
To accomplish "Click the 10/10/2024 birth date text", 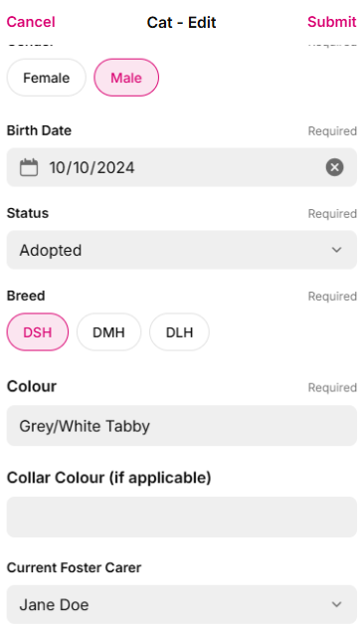I will 92,167.
